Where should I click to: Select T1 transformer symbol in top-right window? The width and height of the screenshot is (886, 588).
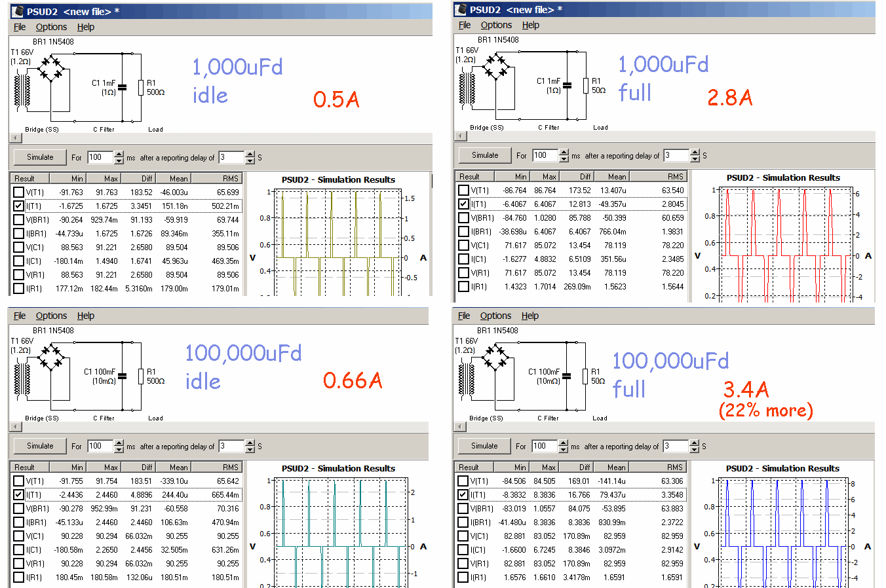point(467,88)
